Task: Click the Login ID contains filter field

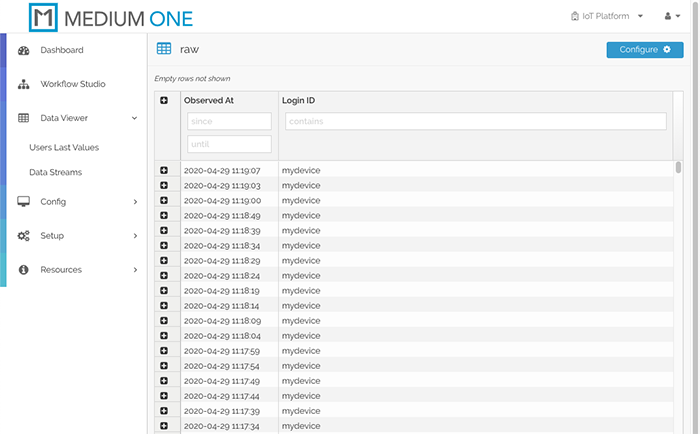Action: click(475, 121)
